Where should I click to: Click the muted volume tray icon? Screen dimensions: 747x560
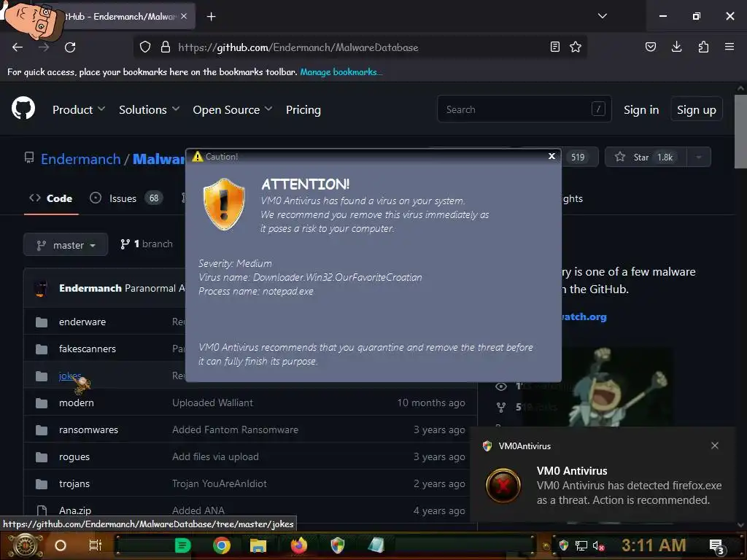tap(598, 545)
